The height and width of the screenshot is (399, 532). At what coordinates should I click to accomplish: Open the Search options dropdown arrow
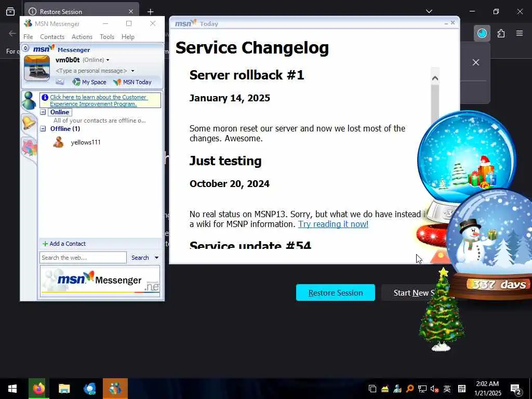[x=156, y=258]
